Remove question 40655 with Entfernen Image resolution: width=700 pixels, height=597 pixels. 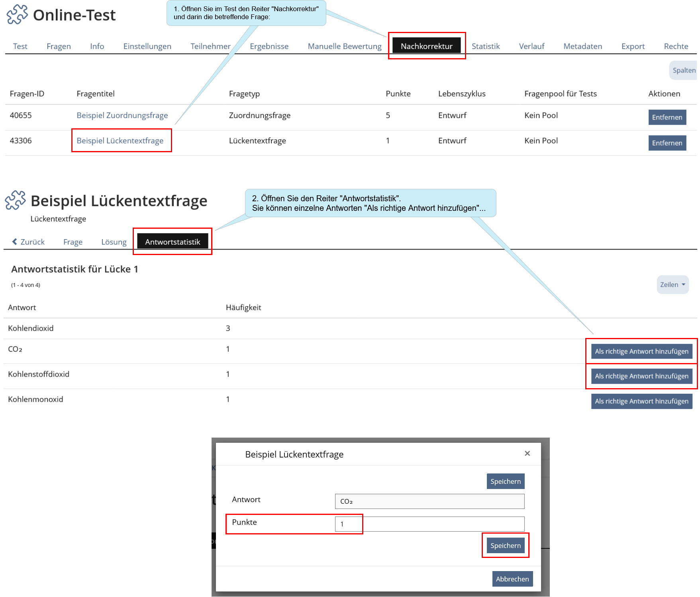coord(667,117)
